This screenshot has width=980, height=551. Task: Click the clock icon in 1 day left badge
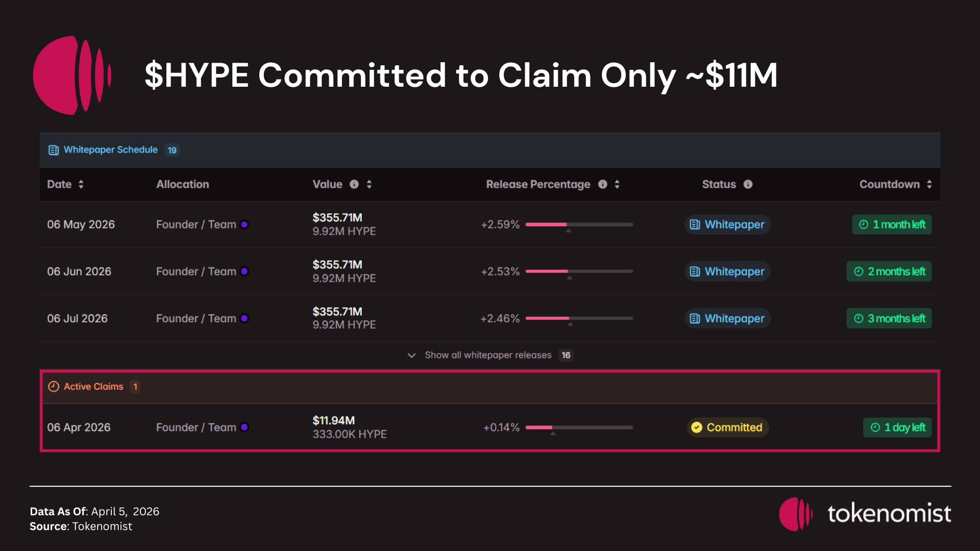pyautogui.click(x=875, y=428)
